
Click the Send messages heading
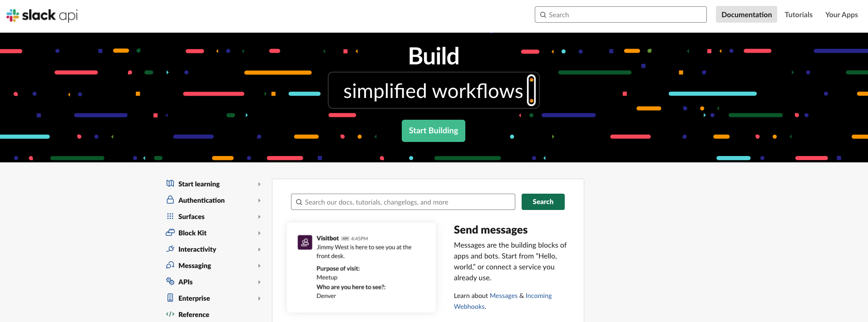(491, 230)
